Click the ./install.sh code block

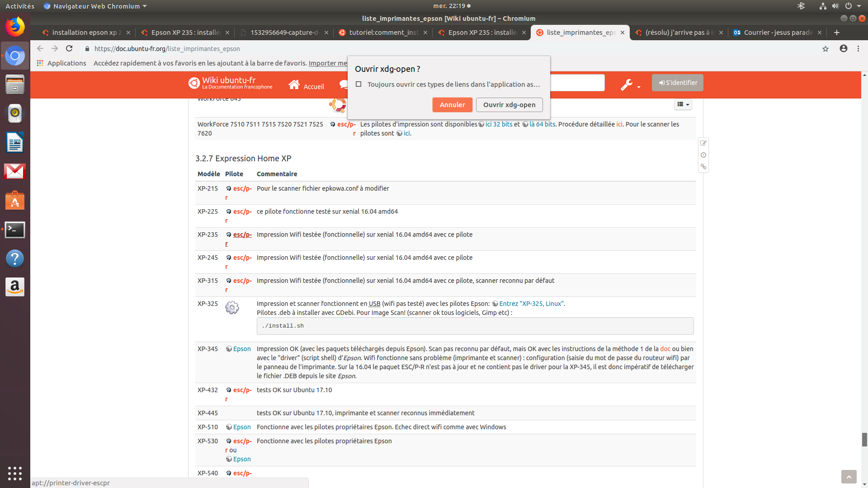475,326
